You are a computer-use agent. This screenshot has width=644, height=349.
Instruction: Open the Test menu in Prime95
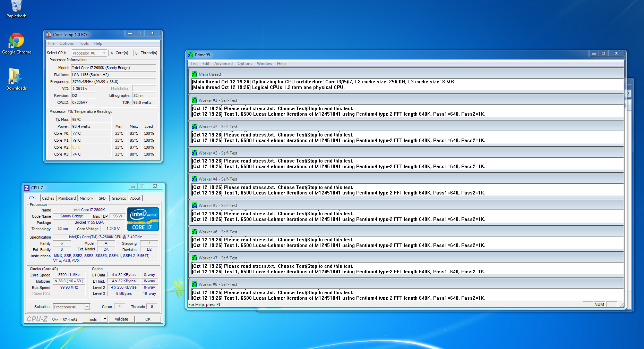(194, 64)
